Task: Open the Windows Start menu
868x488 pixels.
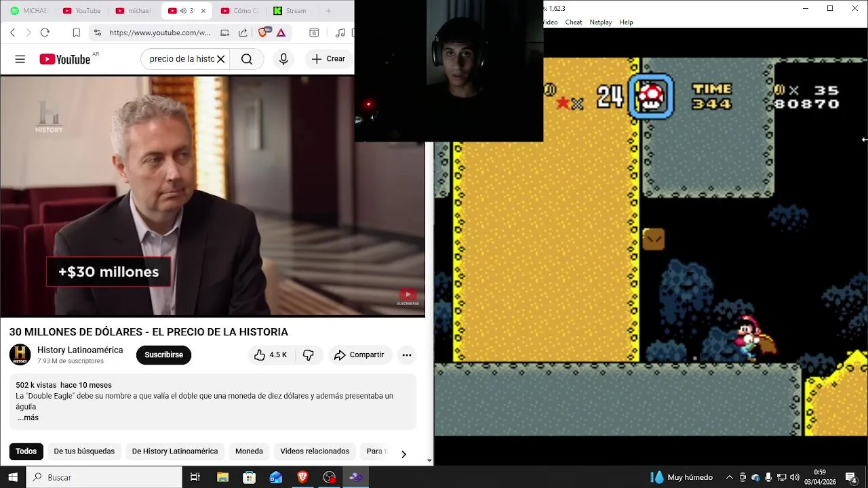Action: [13, 477]
